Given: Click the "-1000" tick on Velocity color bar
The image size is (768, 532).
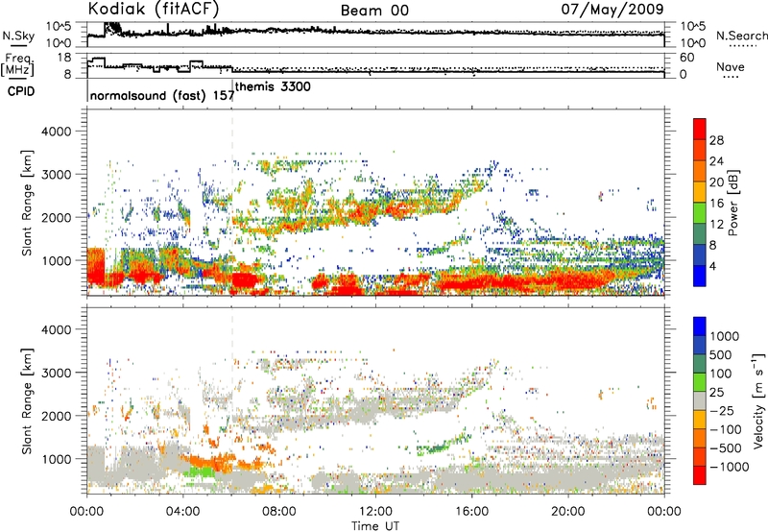Looking at the screenshot, I should (730, 467).
